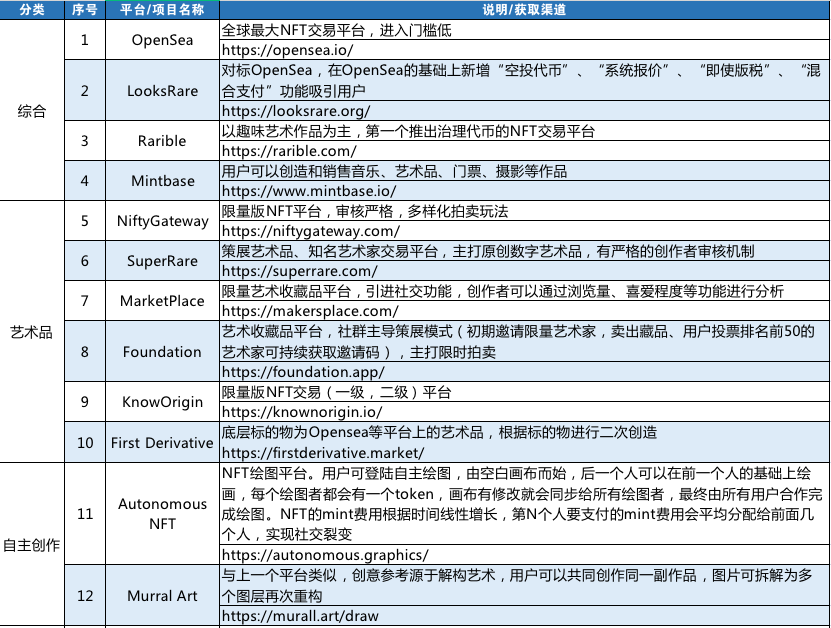Select the 艺术品 category cell
831x628 pixels.
pos(32,332)
